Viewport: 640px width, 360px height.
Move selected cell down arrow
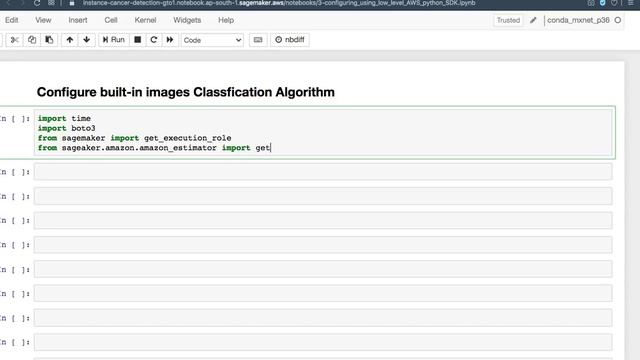click(x=87, y=40)
